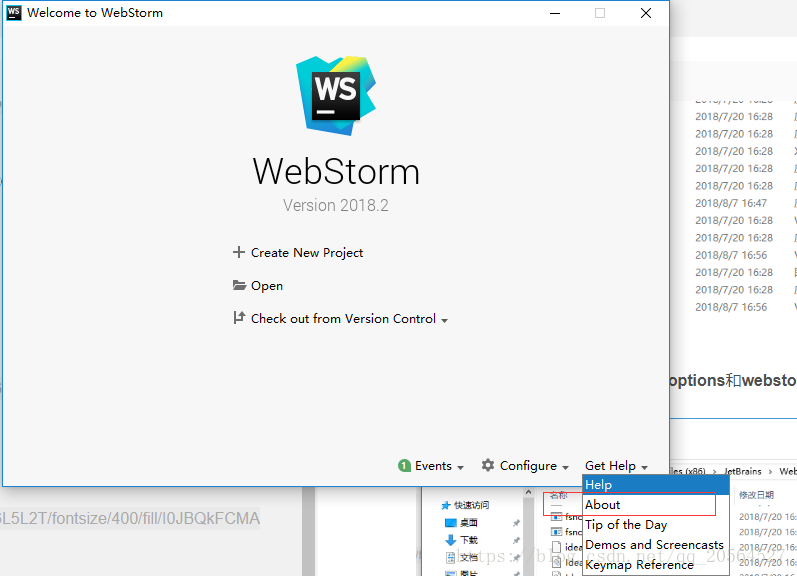Expand Check out from Version Control

pos(340,319)
